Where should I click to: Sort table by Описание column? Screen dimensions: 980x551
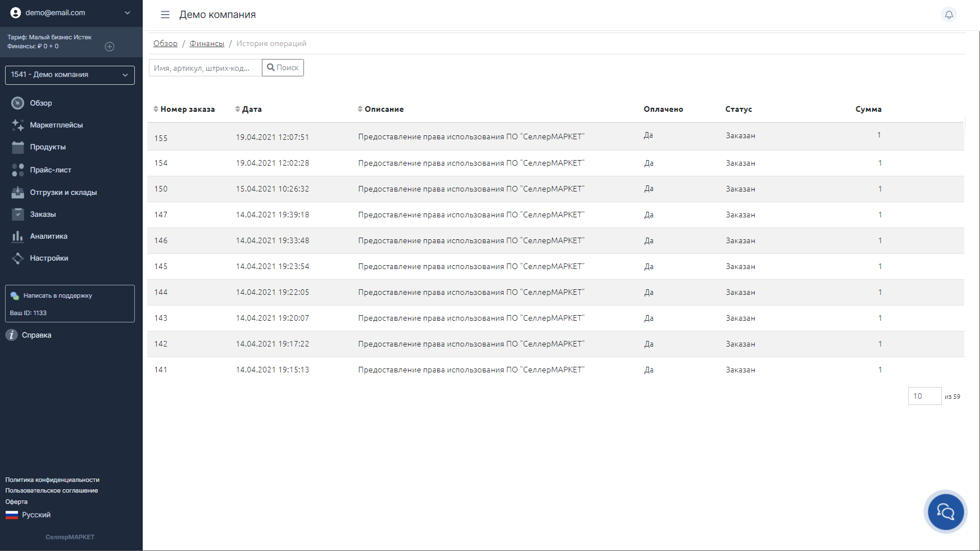pos(381,109)
